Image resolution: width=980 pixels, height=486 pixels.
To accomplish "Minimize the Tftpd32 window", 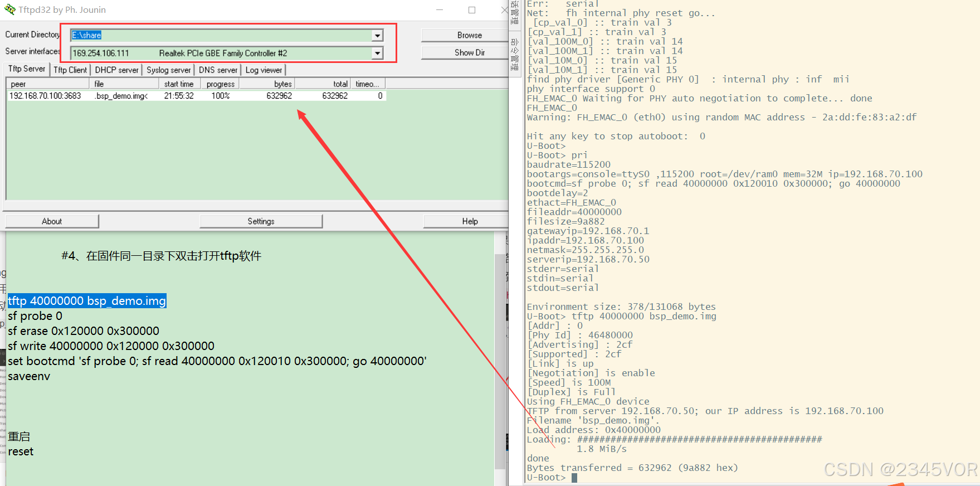I will click(x=440, y=9).
